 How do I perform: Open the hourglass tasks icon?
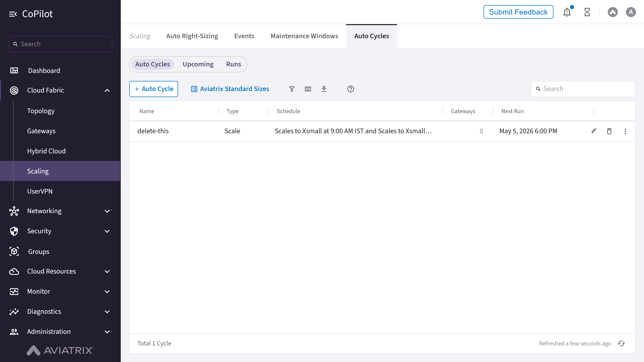[587, 12]
